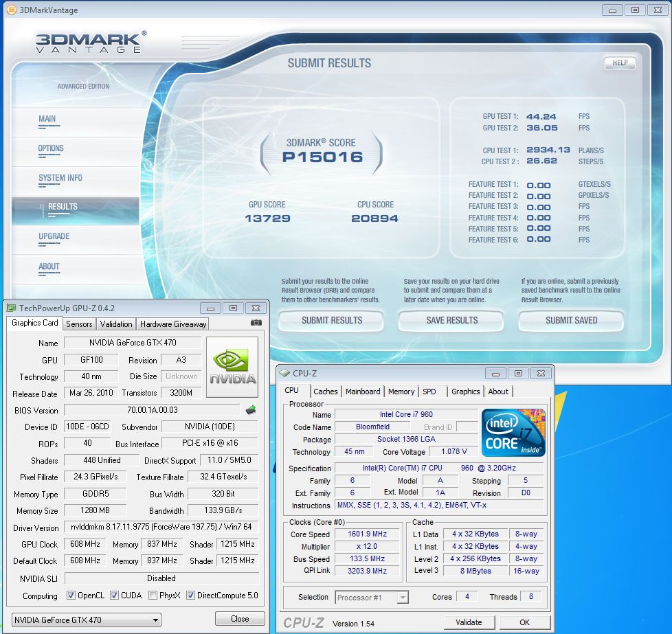Open ABOUT in 3DMark sidebar
The height and width of the screenshot is (634, 672).
49,267
